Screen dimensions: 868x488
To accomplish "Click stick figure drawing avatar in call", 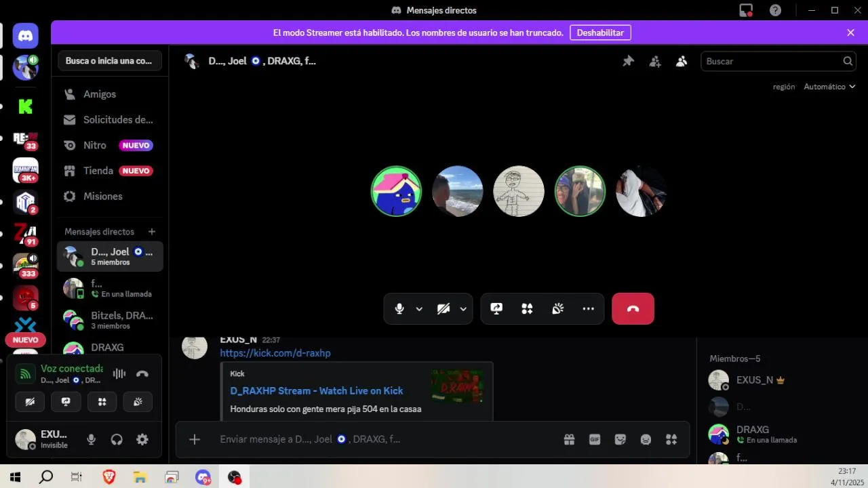I will pos(519,191).
